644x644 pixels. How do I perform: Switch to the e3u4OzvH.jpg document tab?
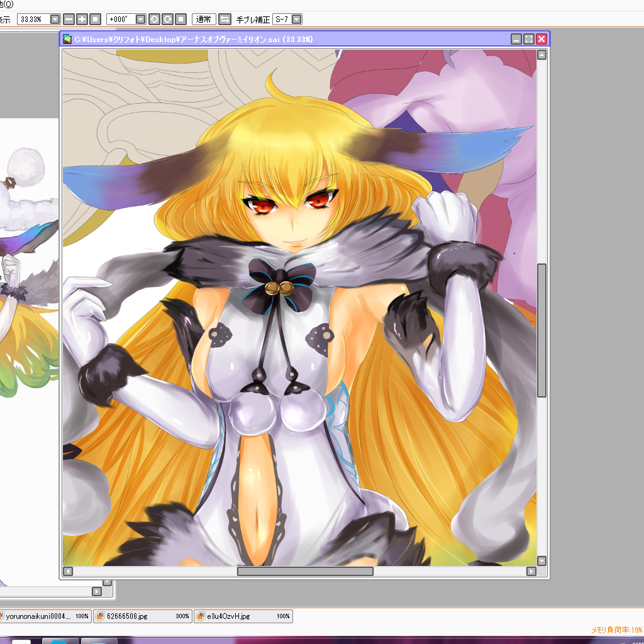pos(243,616)
